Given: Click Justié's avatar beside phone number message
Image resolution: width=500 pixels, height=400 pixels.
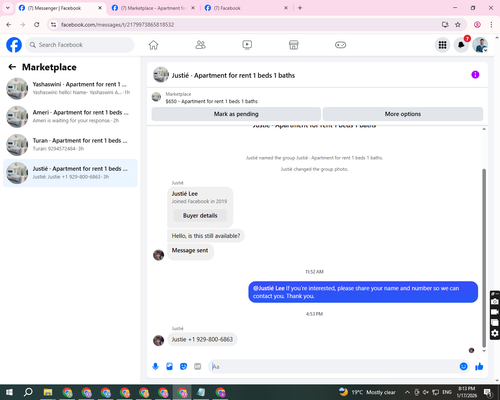Looking at the screenshot, I should click(158, 340).
